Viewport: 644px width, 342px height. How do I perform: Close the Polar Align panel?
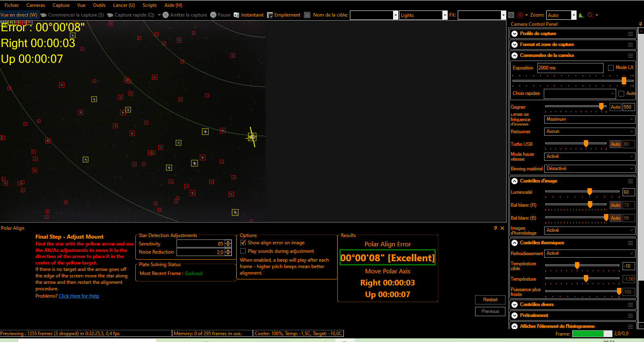point(503,228)
